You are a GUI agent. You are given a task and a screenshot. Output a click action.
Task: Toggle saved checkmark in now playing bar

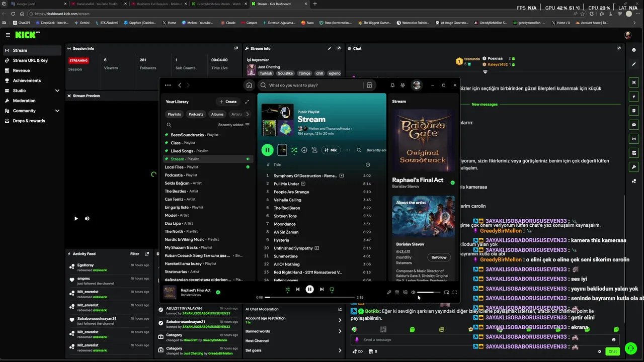[x=218, y=292]
